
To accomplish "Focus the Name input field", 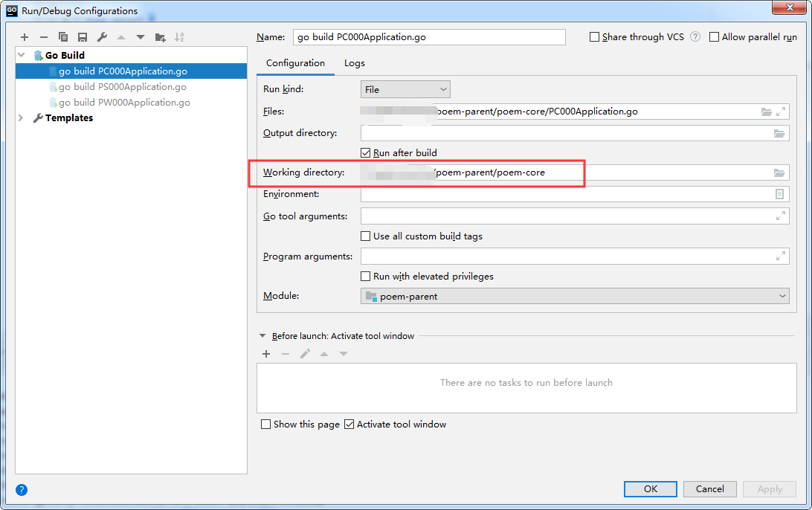I will point(429,37).
